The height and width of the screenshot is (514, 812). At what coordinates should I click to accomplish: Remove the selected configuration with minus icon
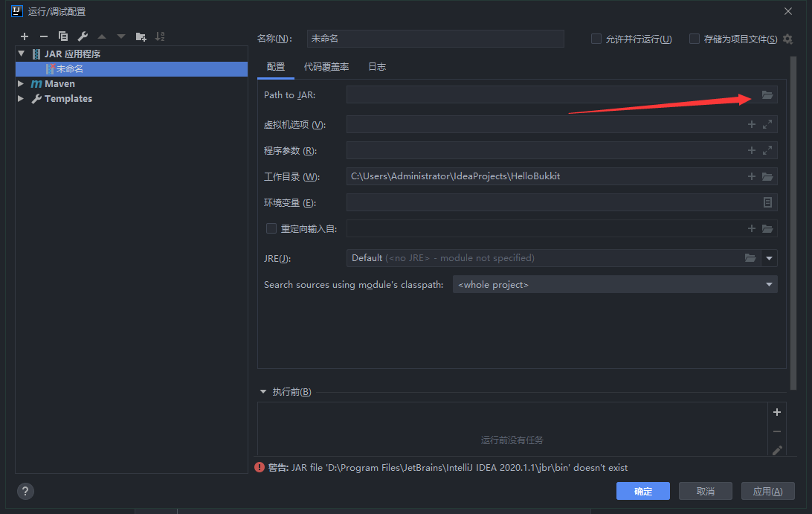pos(44,36)
